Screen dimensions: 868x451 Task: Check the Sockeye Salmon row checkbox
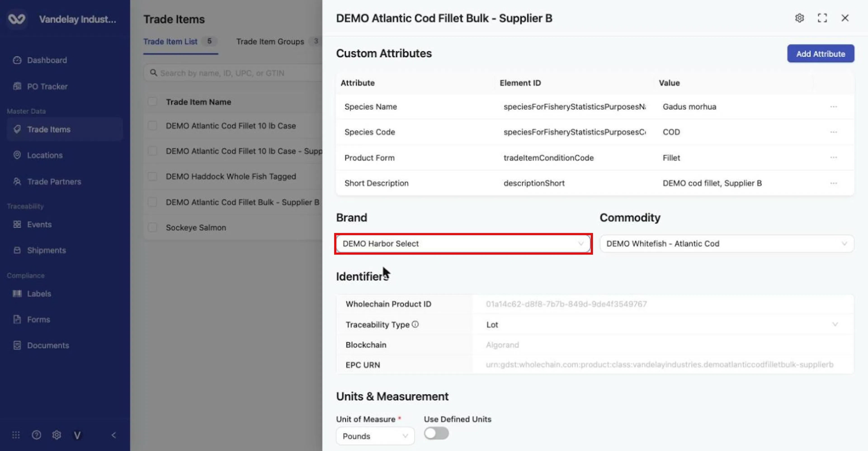point(152,227)
